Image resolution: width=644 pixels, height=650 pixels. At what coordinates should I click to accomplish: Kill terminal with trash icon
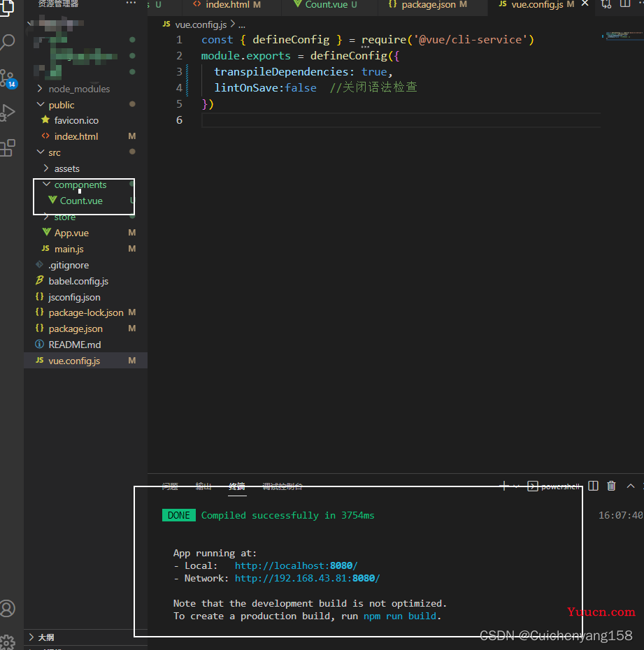pos(611,486)
